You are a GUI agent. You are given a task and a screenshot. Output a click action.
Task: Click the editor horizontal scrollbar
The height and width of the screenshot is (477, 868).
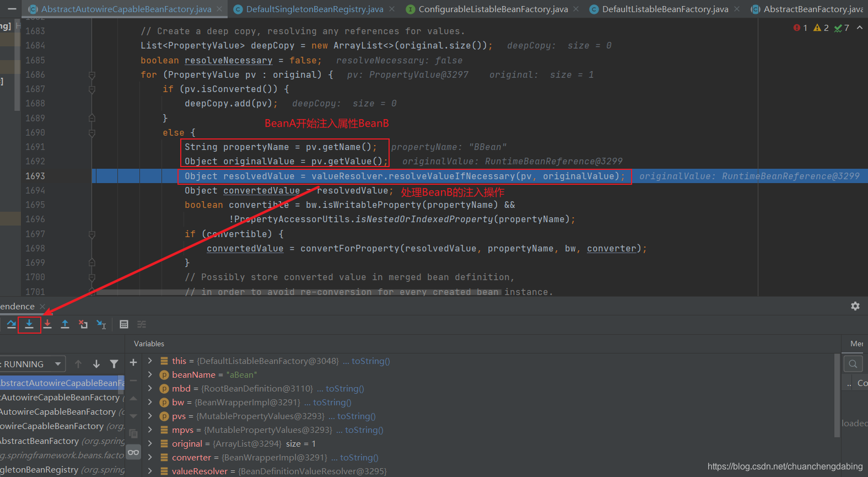coord(298,292)
